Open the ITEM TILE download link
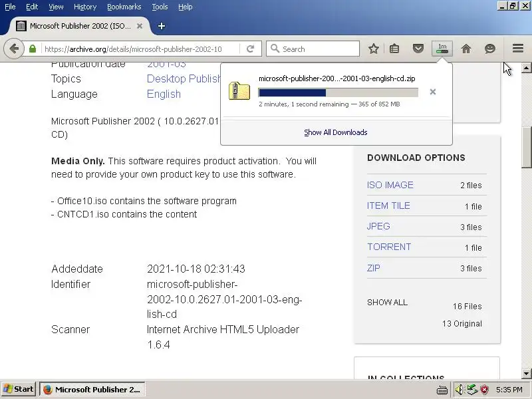 click(388, 205)
